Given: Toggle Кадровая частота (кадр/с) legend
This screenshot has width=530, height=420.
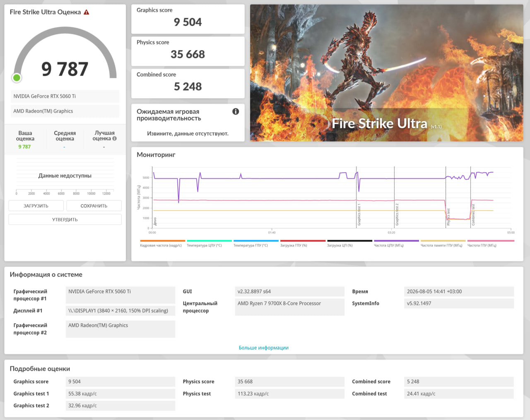Looking at the screenshot, I should pos(162,243).
